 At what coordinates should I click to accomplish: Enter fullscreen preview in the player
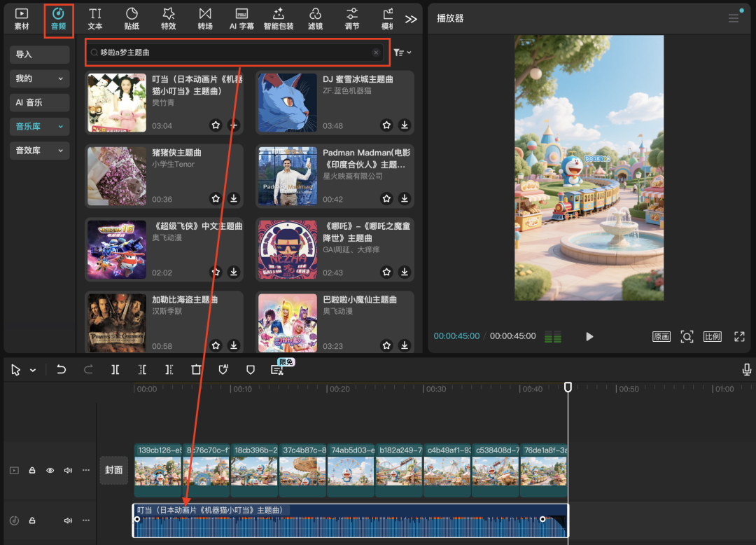click(739, 336)
